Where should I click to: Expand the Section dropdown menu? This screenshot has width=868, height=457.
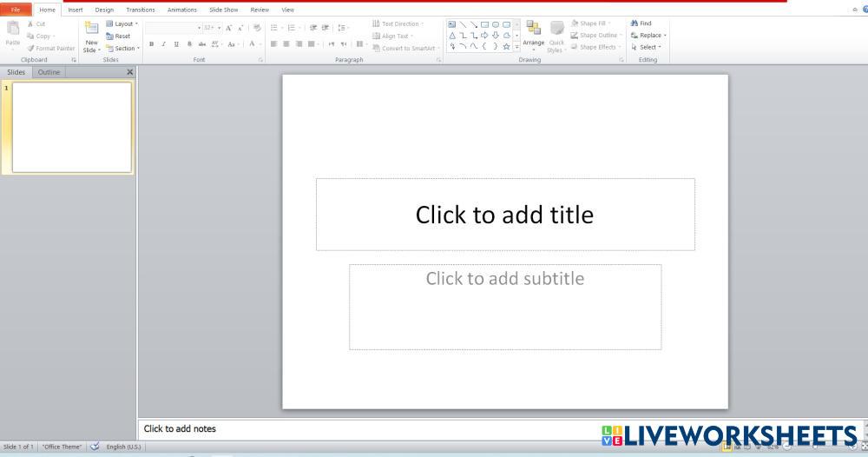(122, 49)
